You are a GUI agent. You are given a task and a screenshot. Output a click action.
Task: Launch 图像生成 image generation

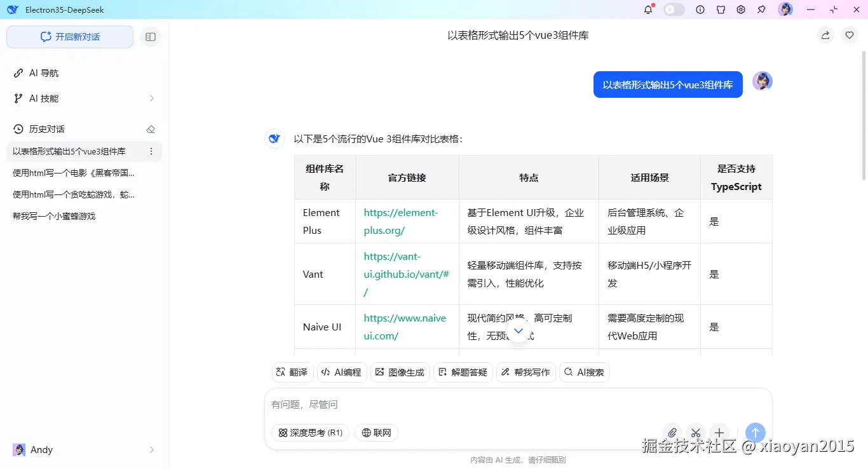click(x=400, y=372)
